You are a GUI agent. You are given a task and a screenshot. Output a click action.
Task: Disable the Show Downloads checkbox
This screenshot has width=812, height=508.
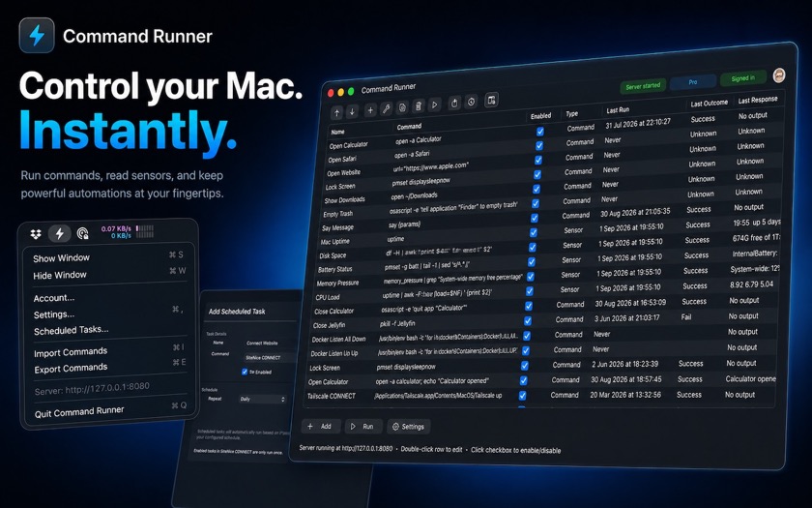[536, 190]
